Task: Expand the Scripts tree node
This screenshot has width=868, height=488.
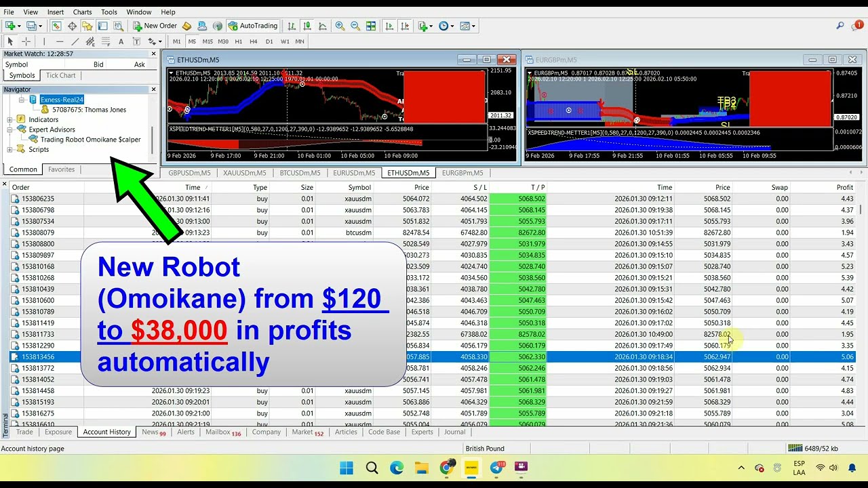Action: coord(10,150)
